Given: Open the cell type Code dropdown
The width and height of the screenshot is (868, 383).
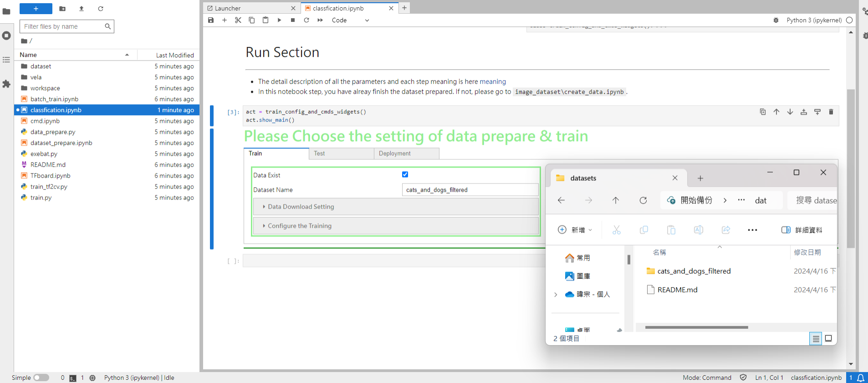Looking at the screenshot, I should click(x=350, y=20).
